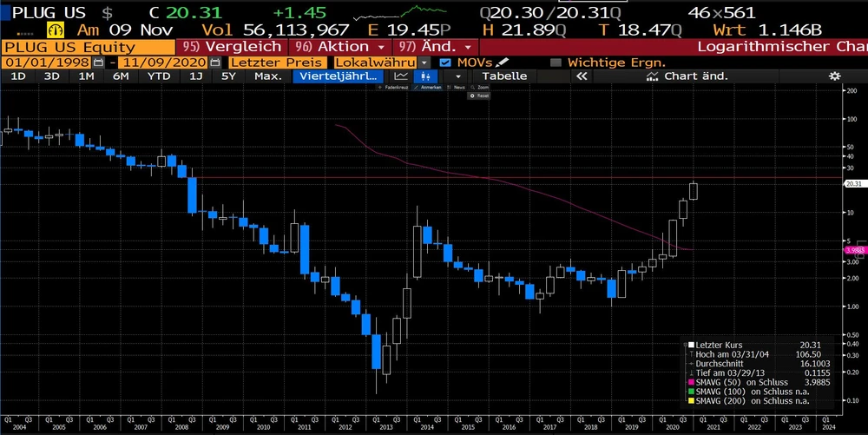
Task: Edit moving averages with pencil icon
Action: point(502,63)
